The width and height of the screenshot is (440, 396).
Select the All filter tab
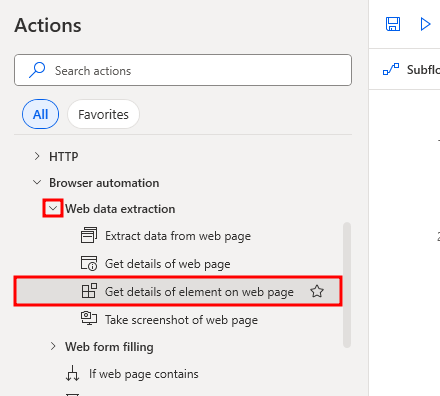(41, 114)
